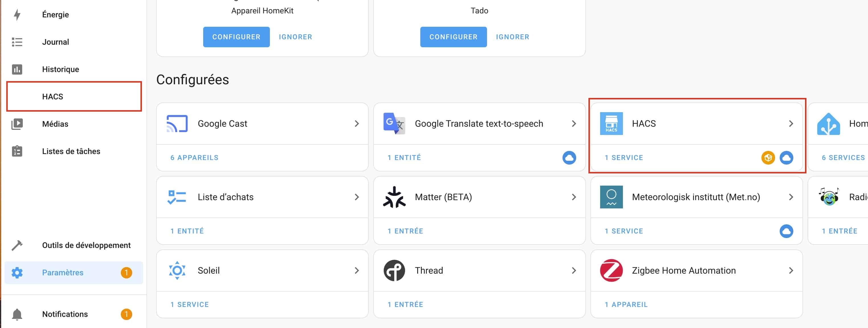Click the Thread logo icon
This screenshot has width=868, height=328.
click(394, 270)
